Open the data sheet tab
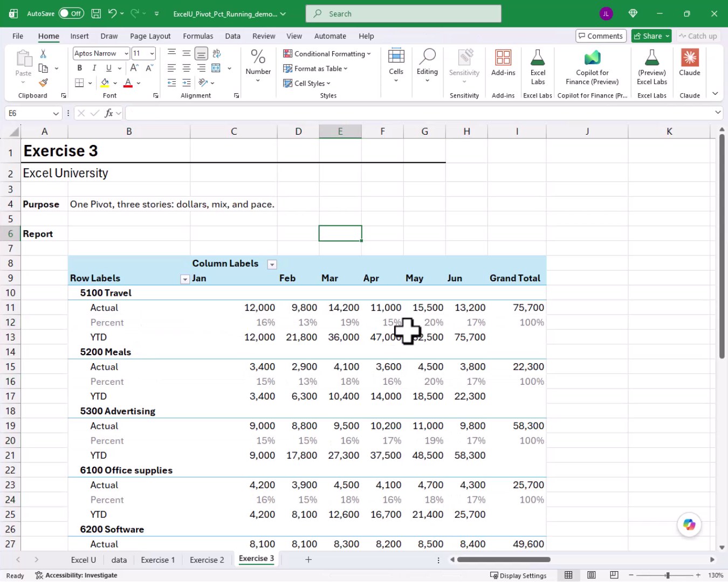 click(119, 560)
